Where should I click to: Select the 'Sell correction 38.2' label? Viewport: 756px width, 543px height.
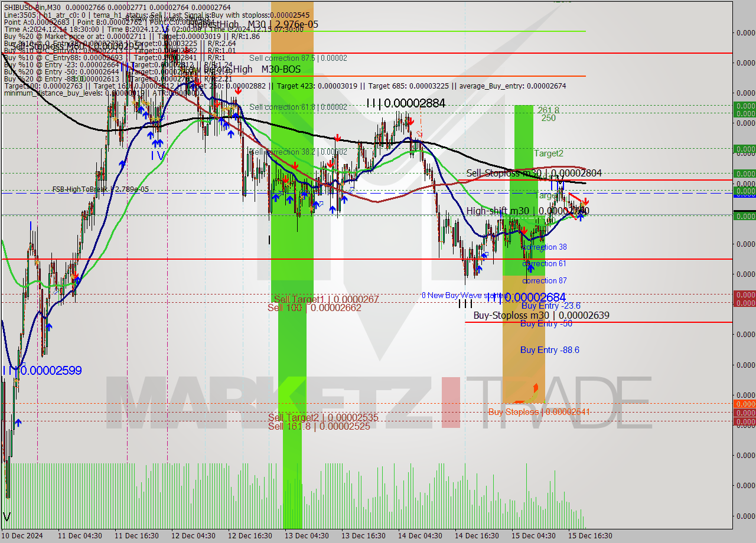pyautogui.click(x=298, y=152)
